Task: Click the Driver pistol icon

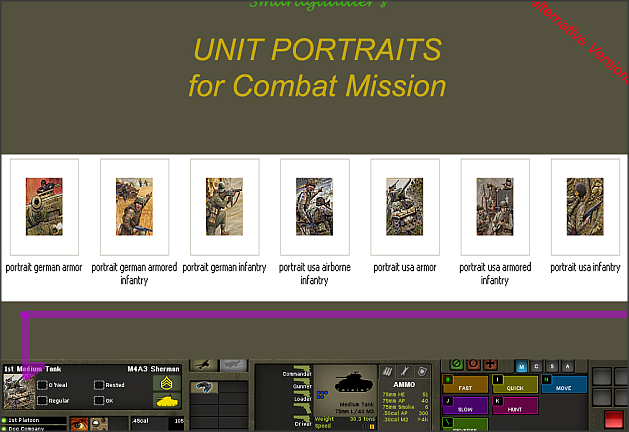Action: click(303, 420)
